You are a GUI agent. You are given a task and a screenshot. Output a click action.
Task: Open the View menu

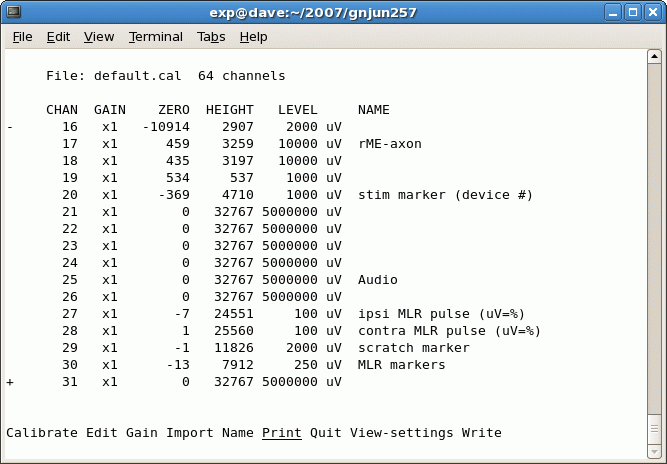click(99, 37)
